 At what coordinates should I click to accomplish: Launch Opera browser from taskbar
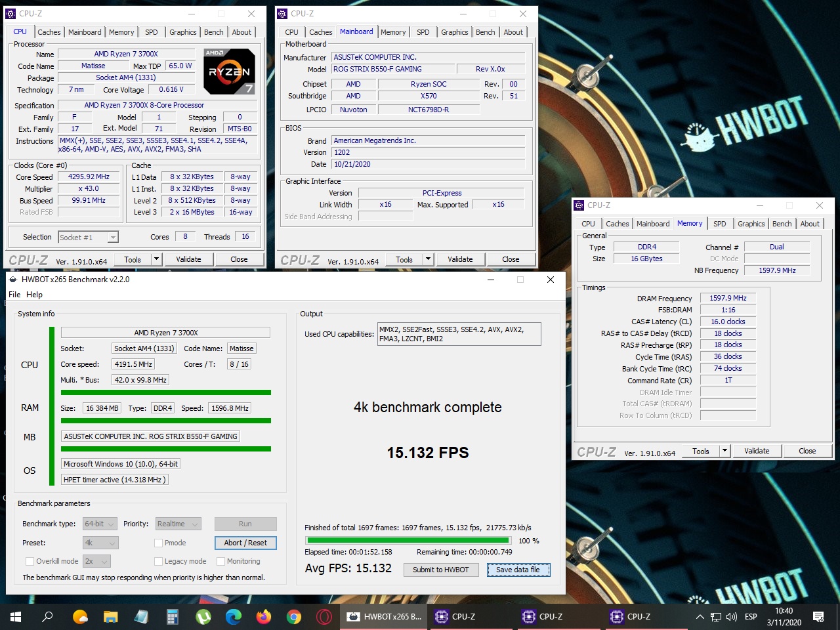[x=324, y=617]
